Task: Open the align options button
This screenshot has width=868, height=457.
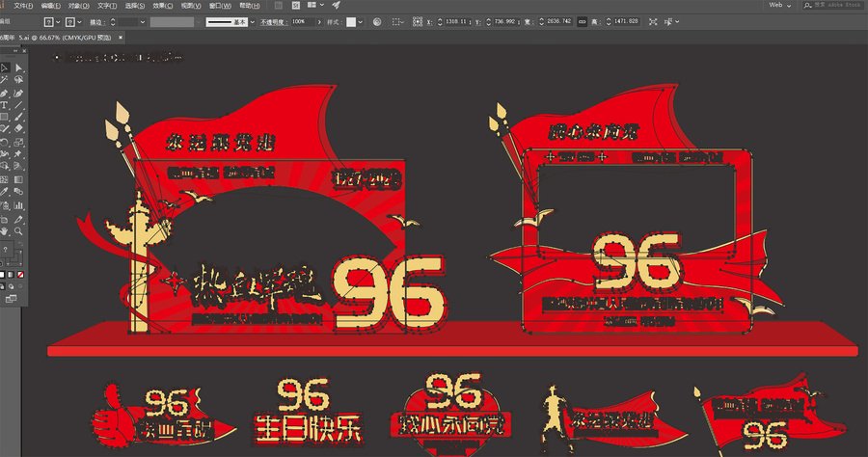Action: click(397, 22)
